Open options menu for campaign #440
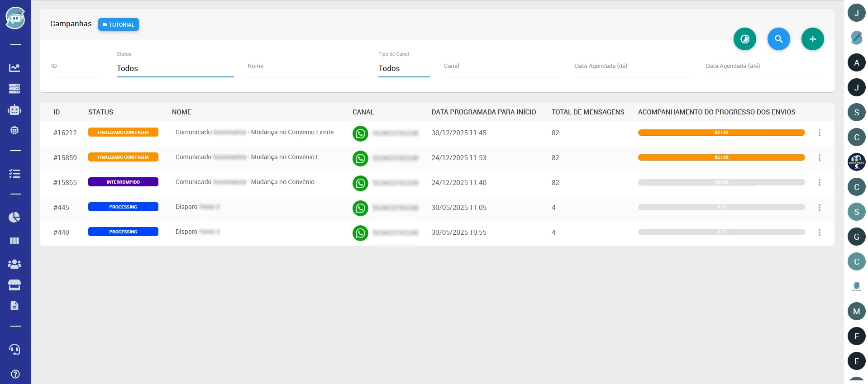The height and width of the screenshot is (384, 868). click(x=819, y=232)
